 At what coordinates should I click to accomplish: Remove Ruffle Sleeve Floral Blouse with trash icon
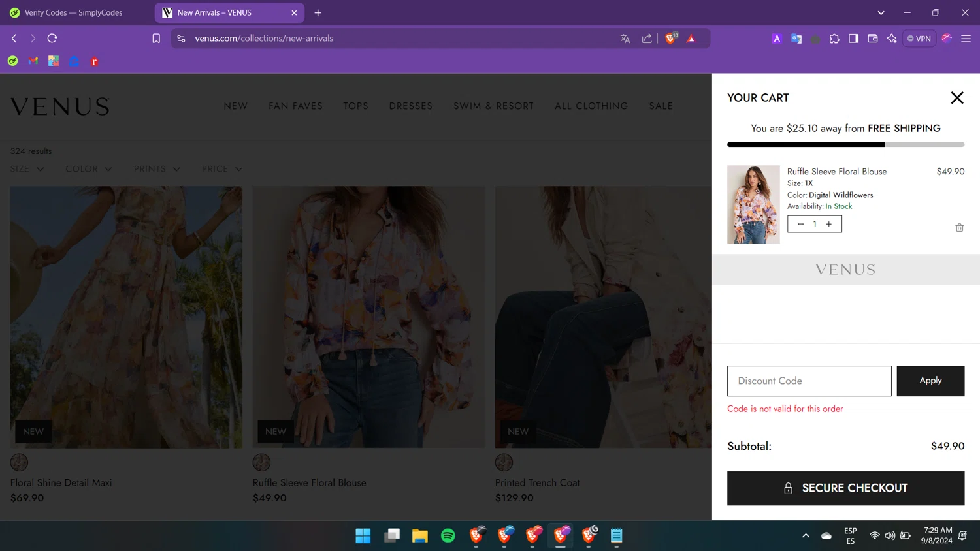pyautogui.click(x=959, y=228)
